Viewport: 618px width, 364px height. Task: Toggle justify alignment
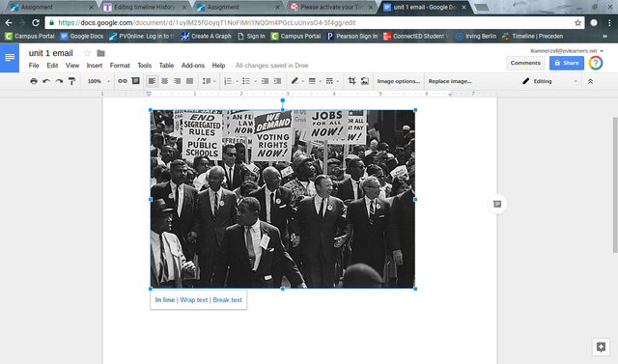click(x=189, y=81)
